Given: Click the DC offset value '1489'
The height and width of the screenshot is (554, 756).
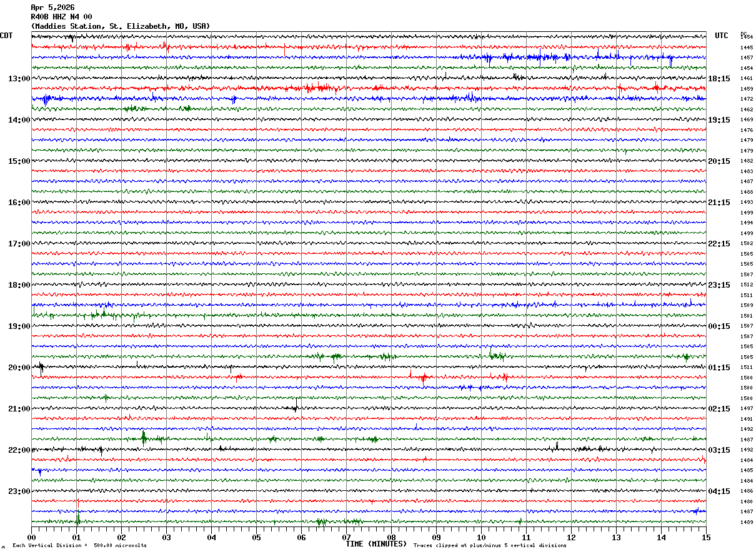Looking at the screenshot, I should (x=747, y=522).
